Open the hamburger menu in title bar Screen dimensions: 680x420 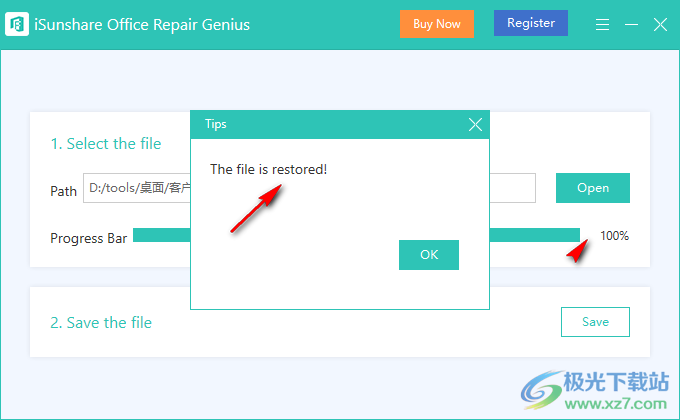(602, 24)
